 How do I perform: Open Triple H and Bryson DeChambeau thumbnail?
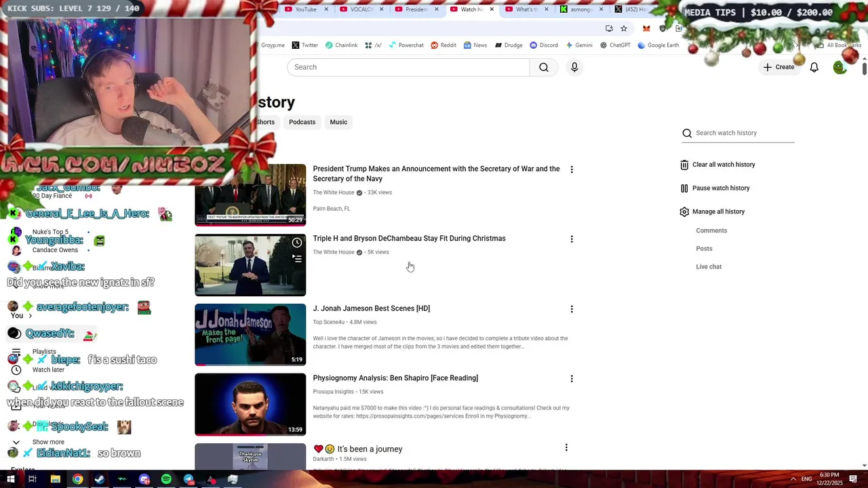pyautogui.click(x=250, y=265)
